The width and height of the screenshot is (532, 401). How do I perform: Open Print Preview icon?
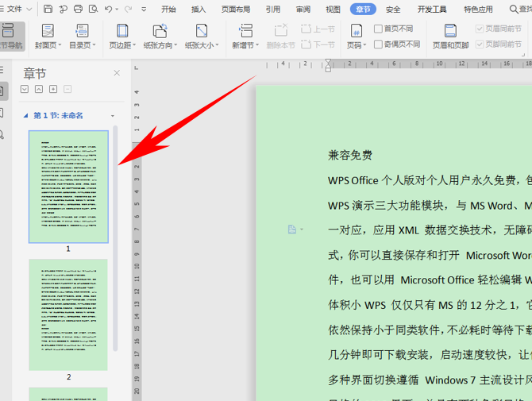[93, 9]
